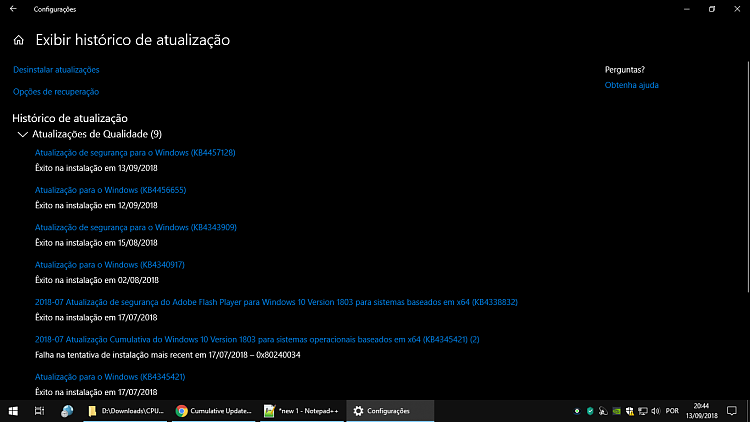The width and height of the screenshot is (750, 422).
Task: Open the Windows Start menu
Action: (13, 411)
